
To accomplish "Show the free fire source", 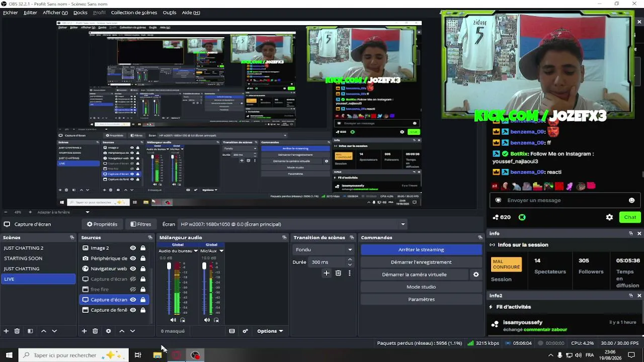I will click(133, 289).
